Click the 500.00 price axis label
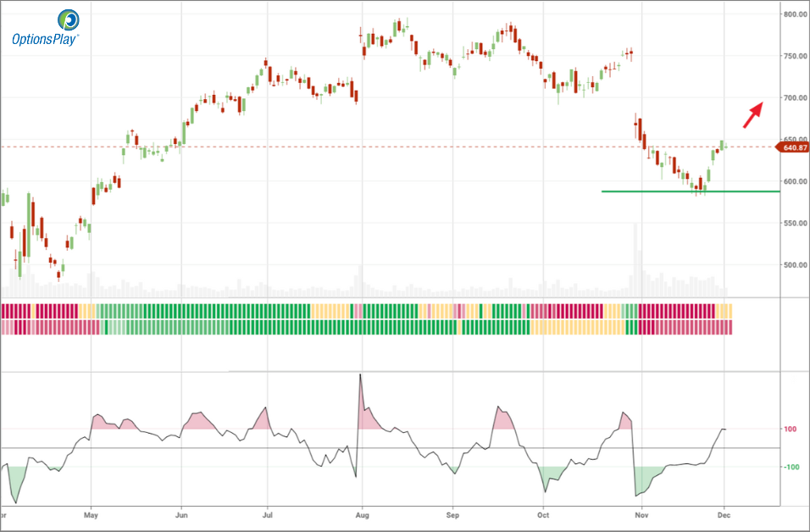 click(795, 265)
